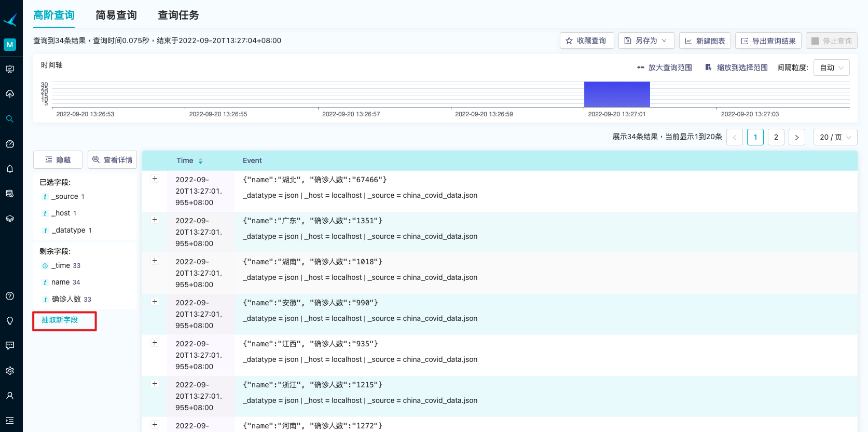868x432 pixels.
Task: Open the cloud upload data icon
Action: pos(10,94)
